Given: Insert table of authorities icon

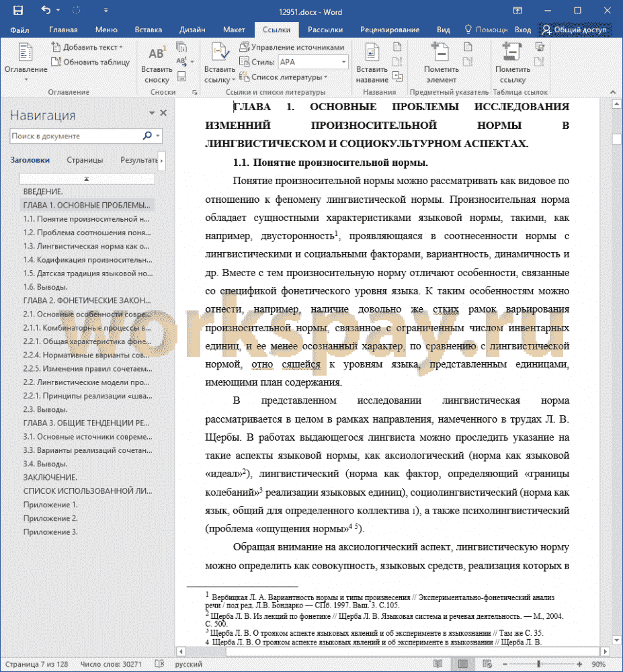Looking at the screenshot, I should pos(540,47).
